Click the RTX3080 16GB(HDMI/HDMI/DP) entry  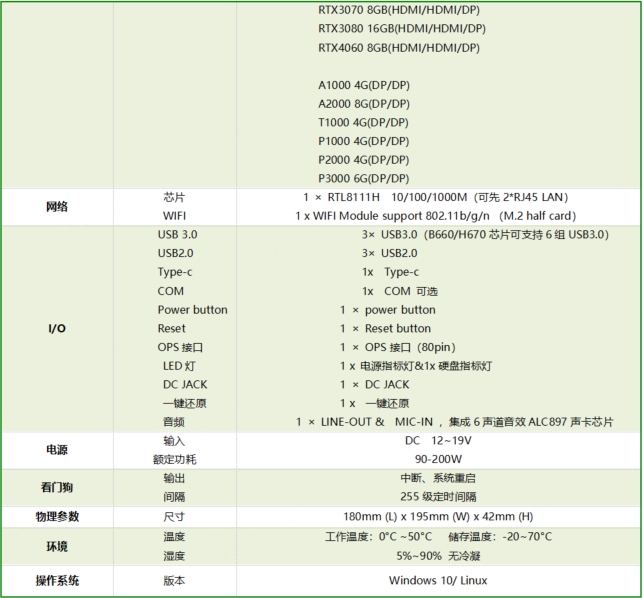(x=401, y=29)
